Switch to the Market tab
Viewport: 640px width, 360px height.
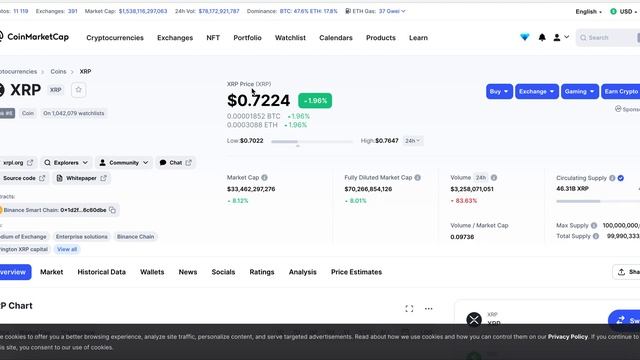pos(51,272)
